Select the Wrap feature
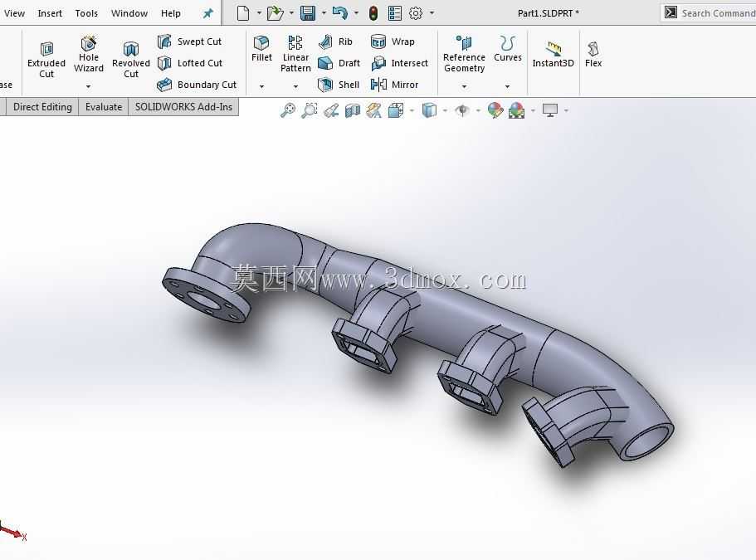Image resolution: width=756 pixels, height=560 pixels. [x=393, y=41]
